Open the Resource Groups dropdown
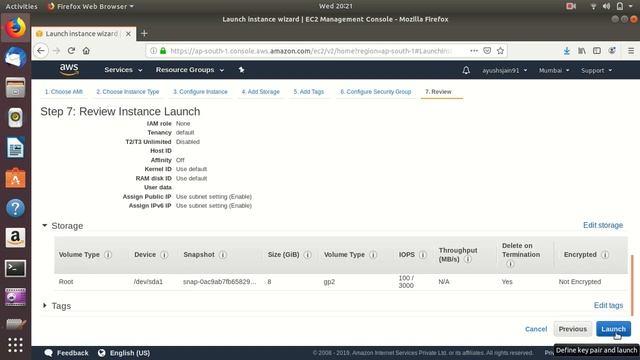640x360 pixels. pos(190,70)
